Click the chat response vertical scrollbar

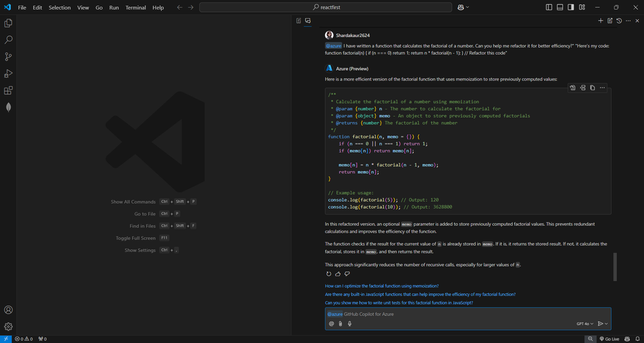pos(615,267)
